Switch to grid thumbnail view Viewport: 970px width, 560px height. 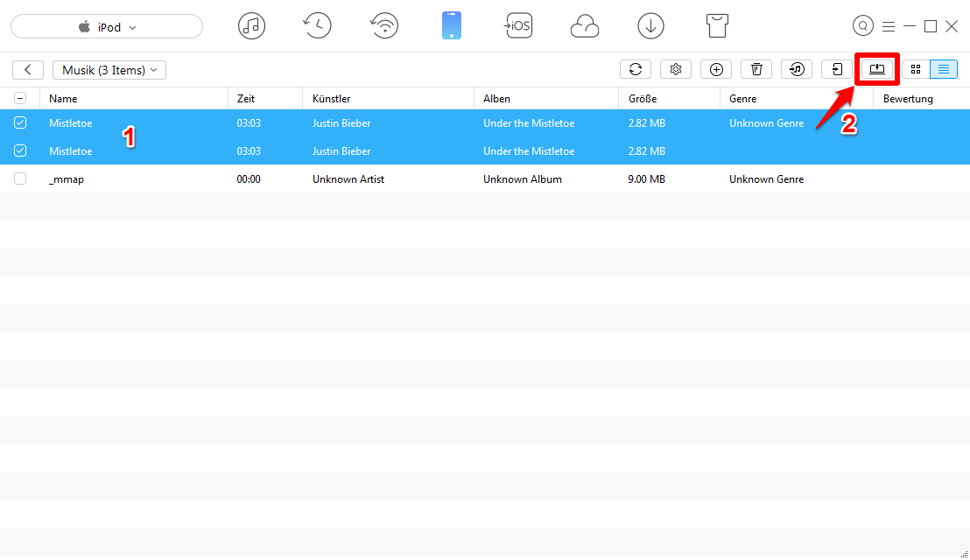[x=916, y=69]
